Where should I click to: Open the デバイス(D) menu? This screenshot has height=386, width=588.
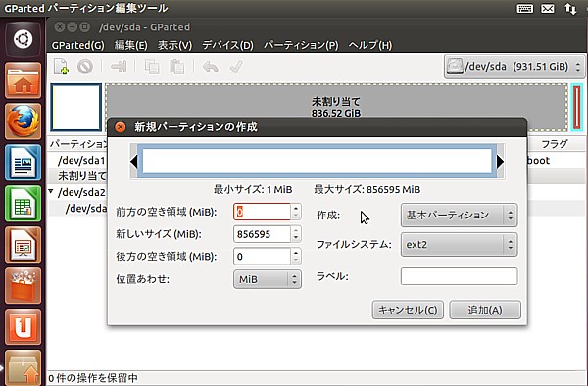(227, 45)
